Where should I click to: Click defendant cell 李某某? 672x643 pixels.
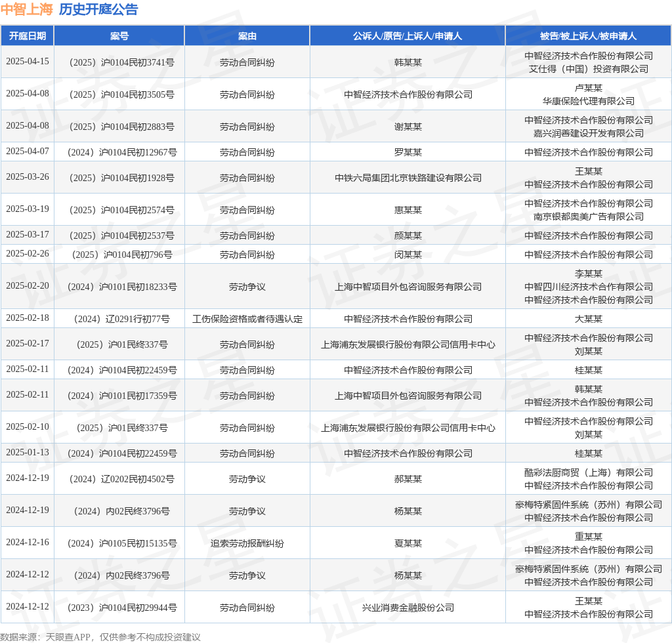589,274
